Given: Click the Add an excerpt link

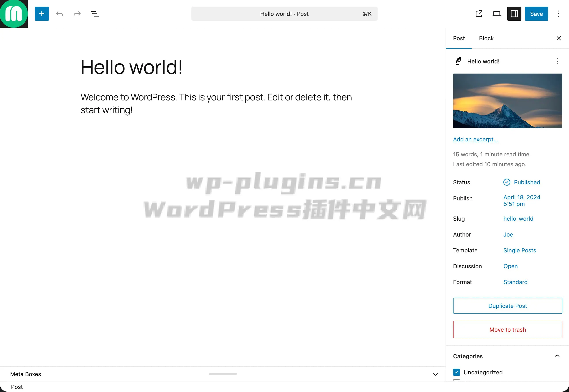Looking at the screenshot, I should point(475,139).
